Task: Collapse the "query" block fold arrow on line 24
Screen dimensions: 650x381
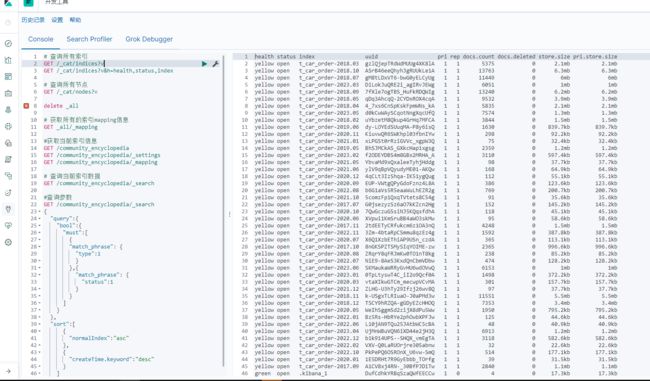Action: [39, 218]
